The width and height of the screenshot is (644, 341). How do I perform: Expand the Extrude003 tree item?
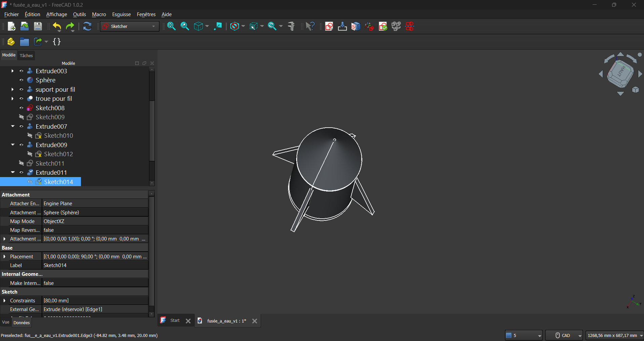point(12,71)
